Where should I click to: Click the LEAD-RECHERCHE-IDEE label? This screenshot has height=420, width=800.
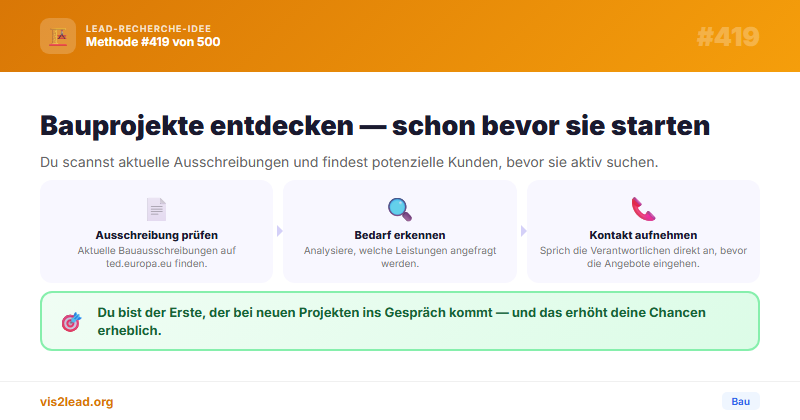tap(148, 29)
